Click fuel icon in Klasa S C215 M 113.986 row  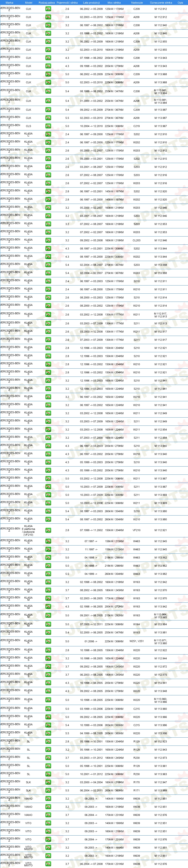[48, 725]
